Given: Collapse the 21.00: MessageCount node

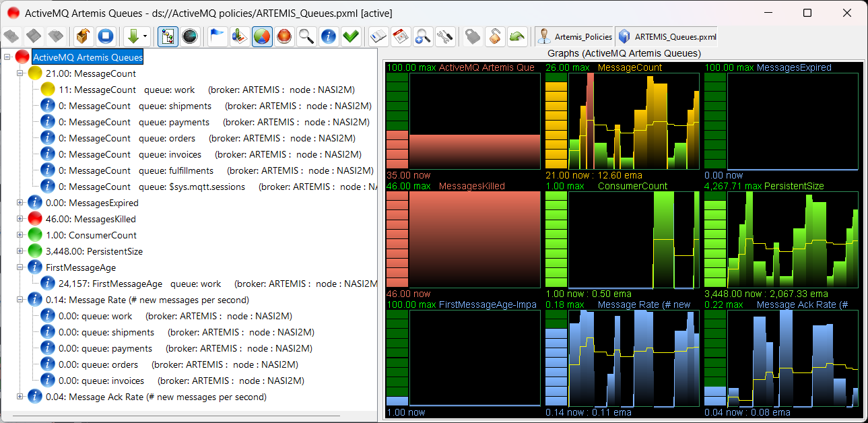Looking at the screenshot, I should point(20,73).
